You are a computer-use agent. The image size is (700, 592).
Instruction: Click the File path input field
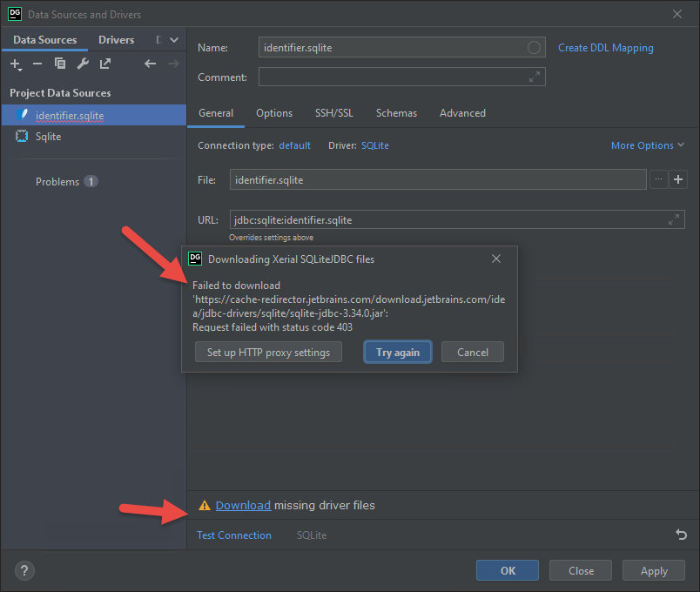[x=438, y=179]
